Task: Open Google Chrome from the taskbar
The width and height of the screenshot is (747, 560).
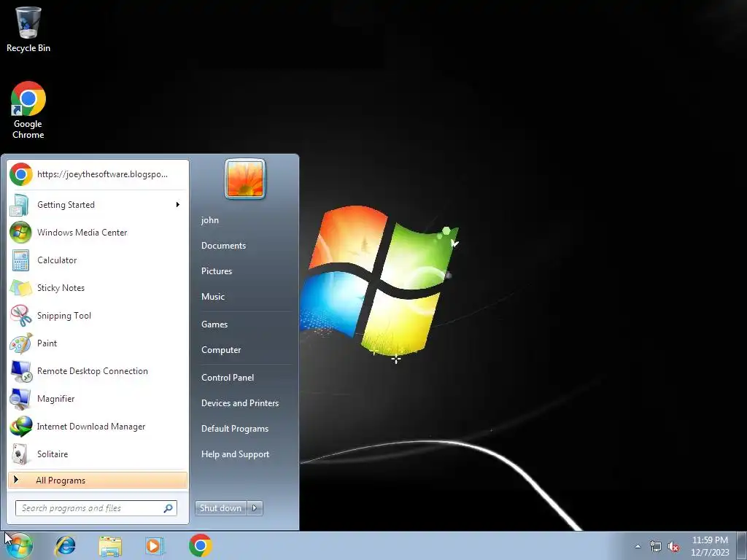Action: point(200,545)
